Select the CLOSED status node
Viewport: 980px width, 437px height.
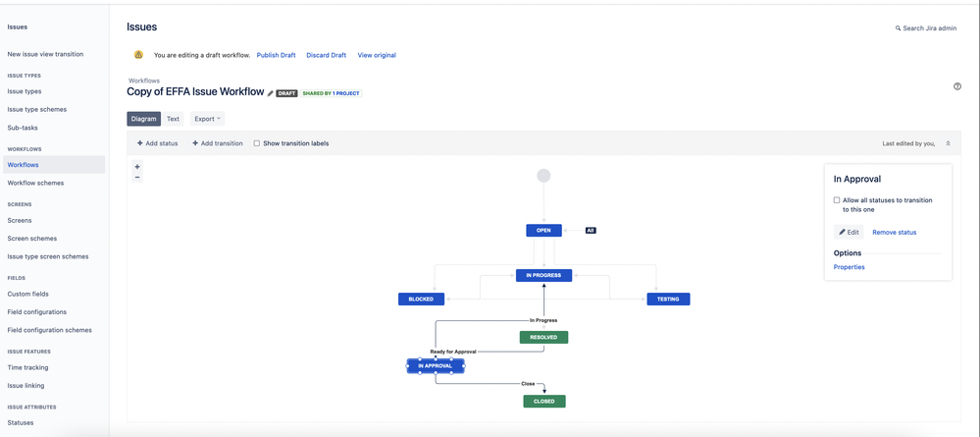[544, 402]
